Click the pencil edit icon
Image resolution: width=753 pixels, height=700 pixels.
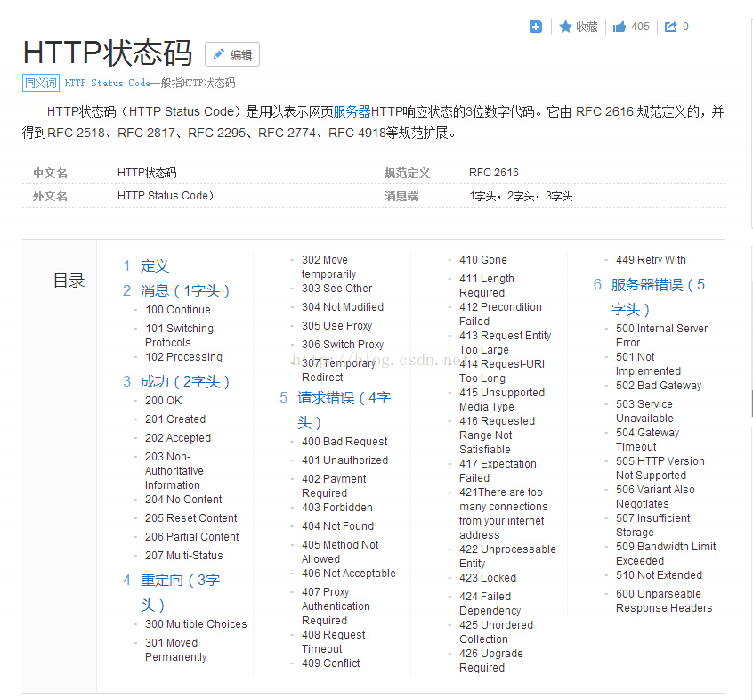tap(218, 53)
